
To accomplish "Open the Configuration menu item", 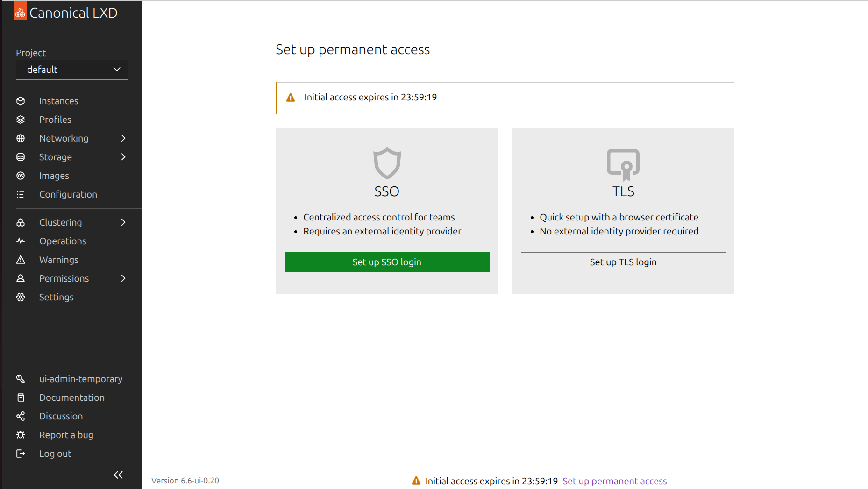I will coord(68,194).
